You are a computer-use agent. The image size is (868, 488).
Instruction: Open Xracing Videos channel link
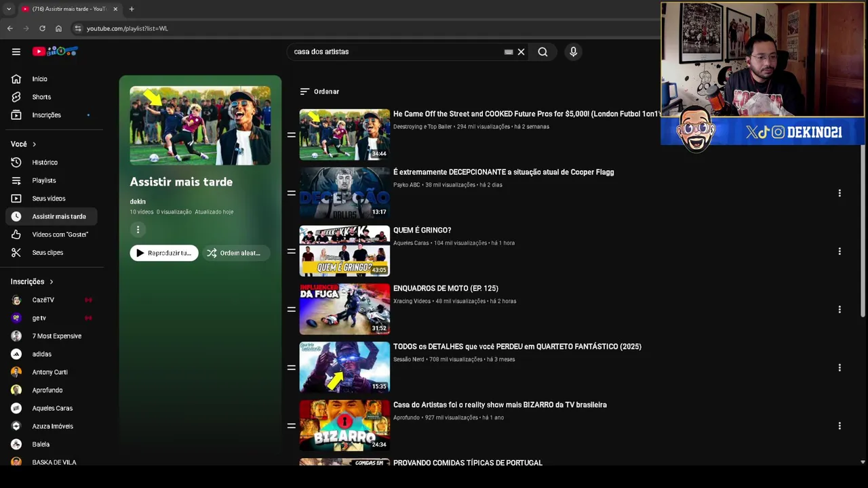[x=412, y=302]
